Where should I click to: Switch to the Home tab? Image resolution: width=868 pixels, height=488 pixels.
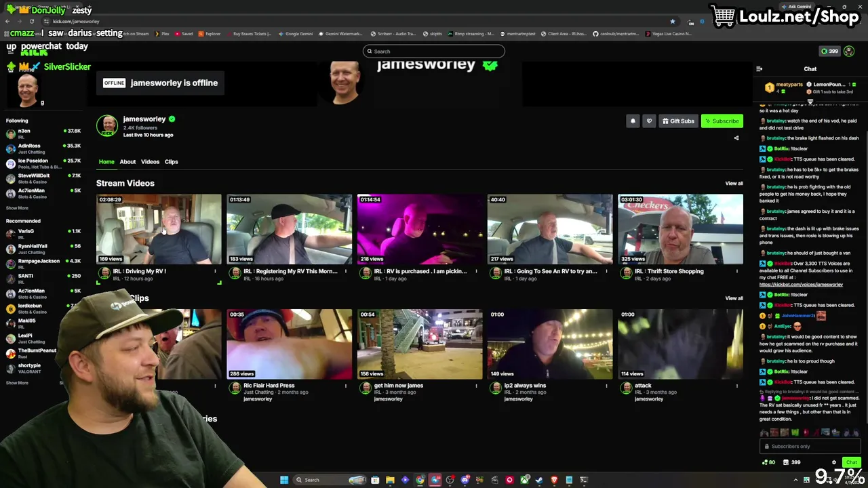click(x=106, y=162)
